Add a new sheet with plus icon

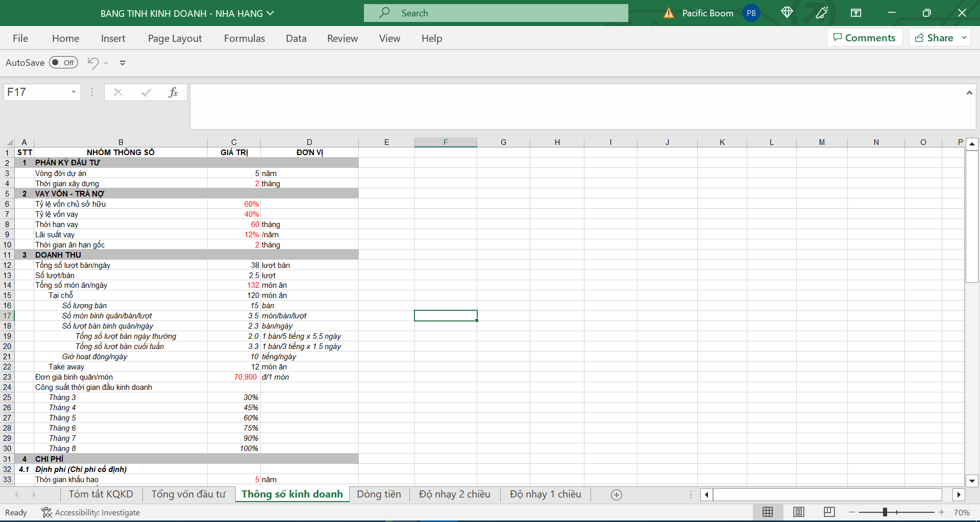[616, 495]
